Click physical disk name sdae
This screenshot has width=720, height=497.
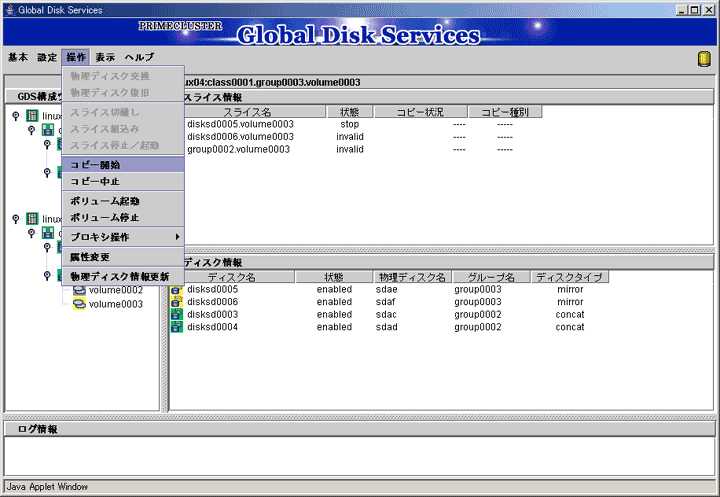(386, 289)
